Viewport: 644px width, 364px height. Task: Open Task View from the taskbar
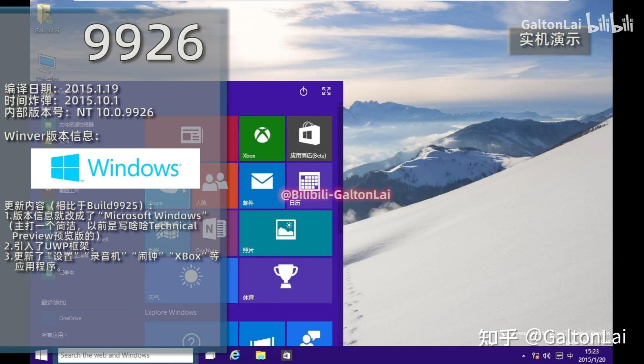[x=210, y=355]
